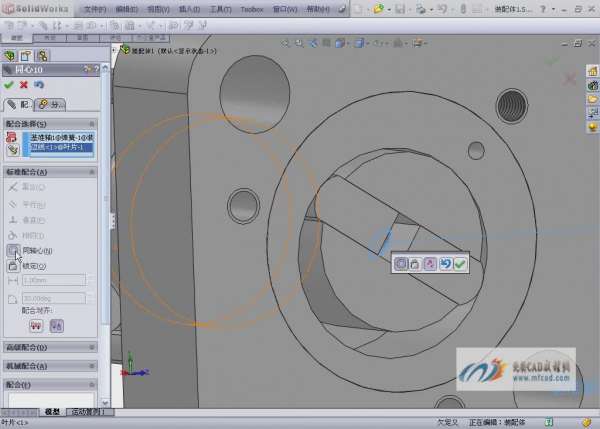Click the lock icon in the floating mate toolbar
The image size is (600, 429).
click(x=414, y=263)
